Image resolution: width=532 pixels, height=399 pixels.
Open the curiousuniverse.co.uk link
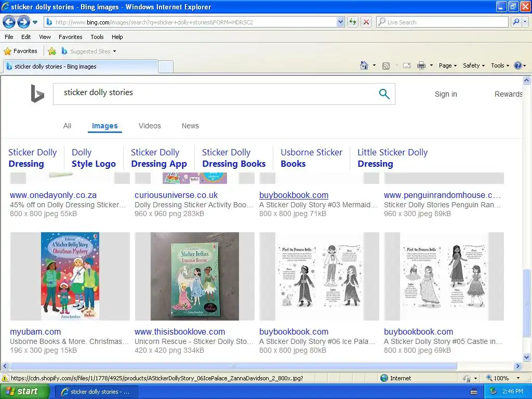tap(176, 195)
